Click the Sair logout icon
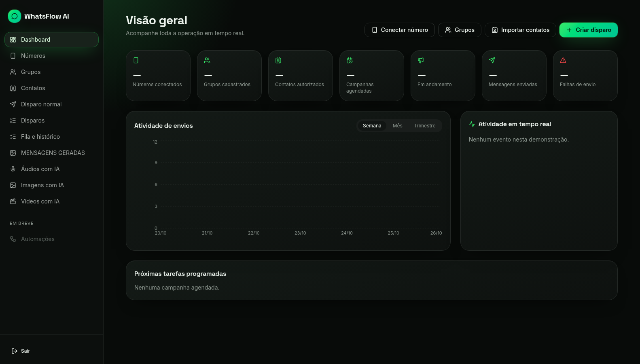Image resolution: width=640 pixels, height=364 pixels. (15, 351)
